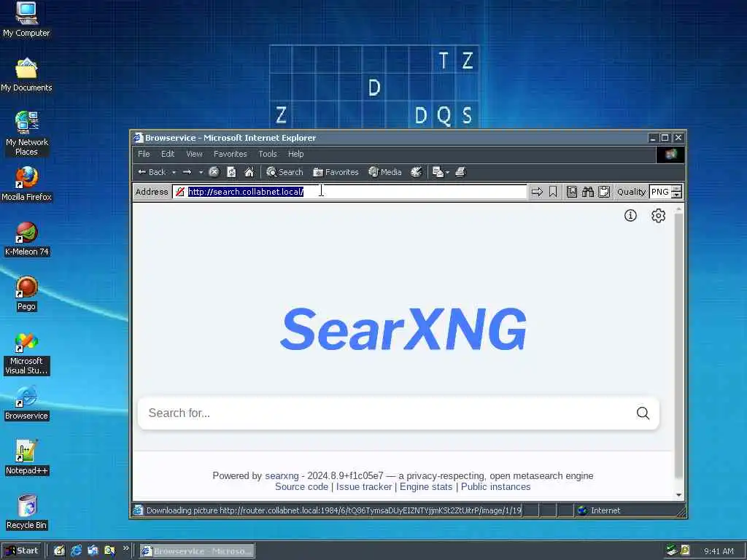Follow the searxng link in footer
747x560 pixels.
(282, 475)
